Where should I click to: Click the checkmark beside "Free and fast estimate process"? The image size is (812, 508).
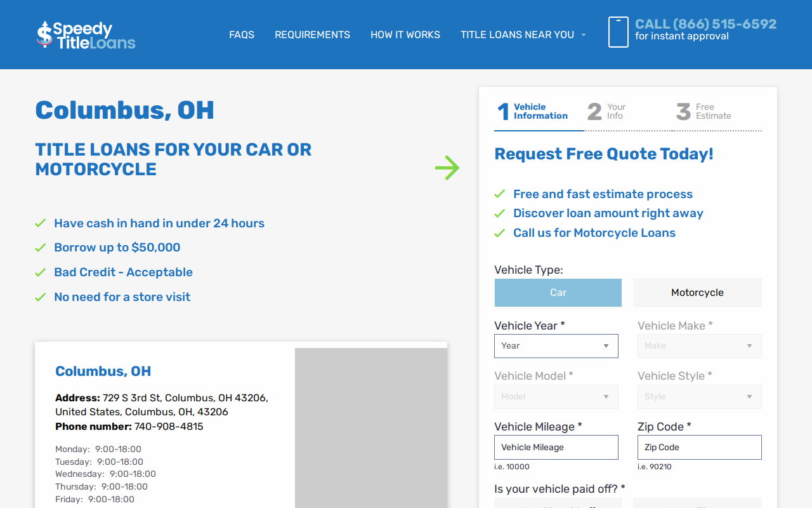pos(500,194)
